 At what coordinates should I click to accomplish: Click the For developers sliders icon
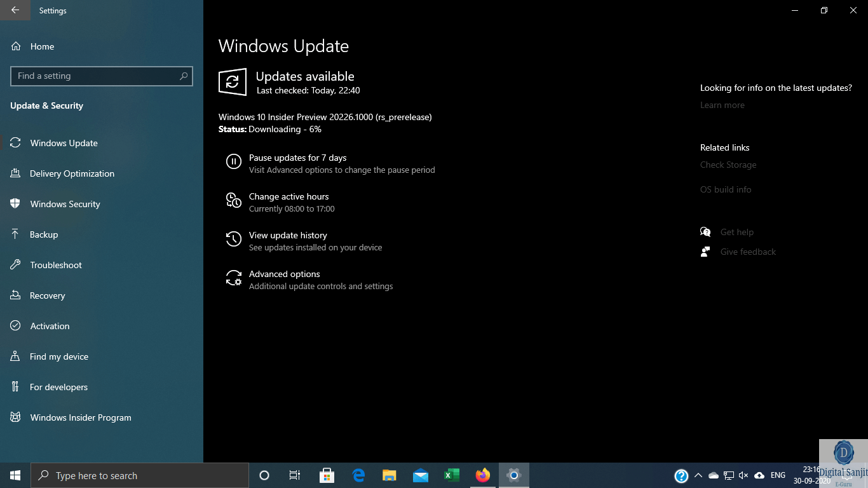tap(16, 387)
